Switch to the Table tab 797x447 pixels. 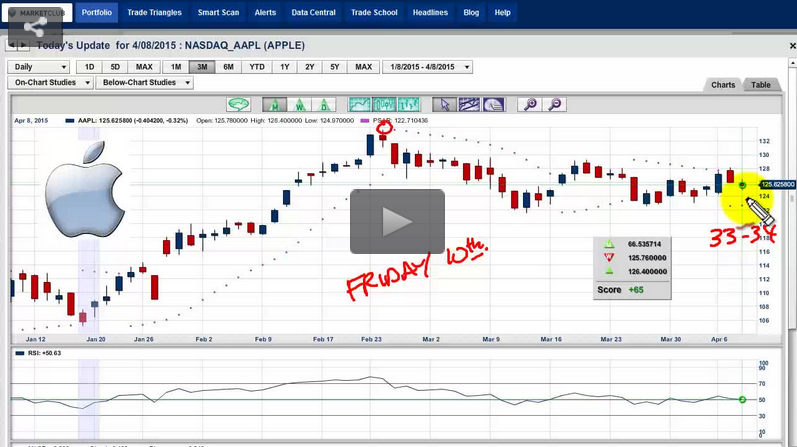click(761, 85)
